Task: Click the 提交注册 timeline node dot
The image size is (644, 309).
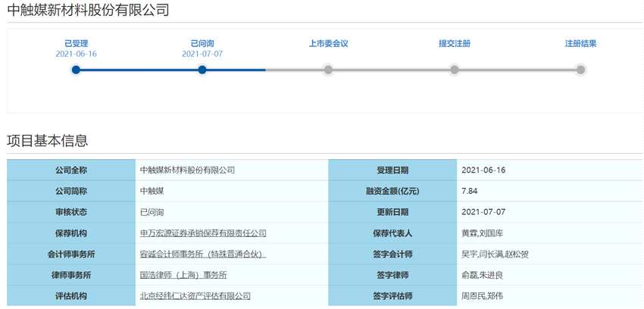Action: [x=455, y=70]
